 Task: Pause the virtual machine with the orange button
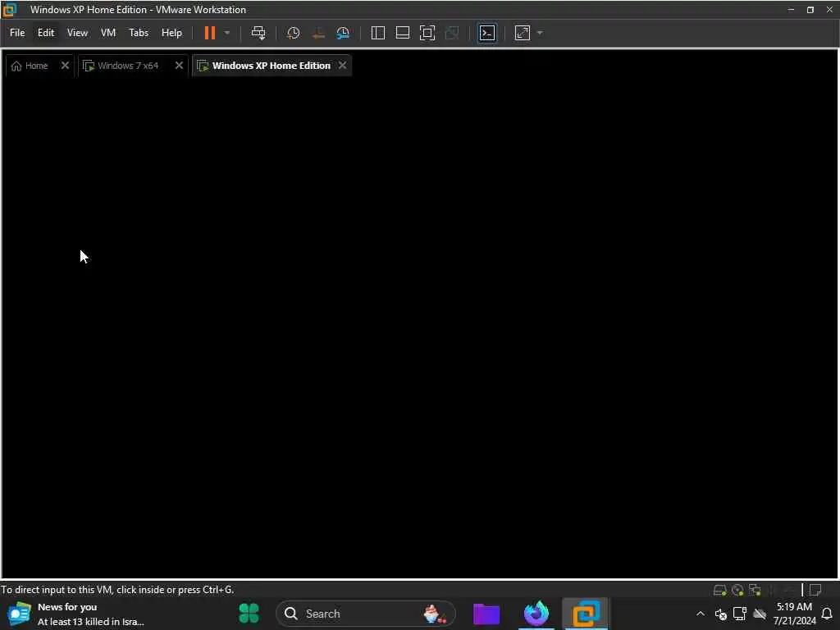[x=210, y=33]
